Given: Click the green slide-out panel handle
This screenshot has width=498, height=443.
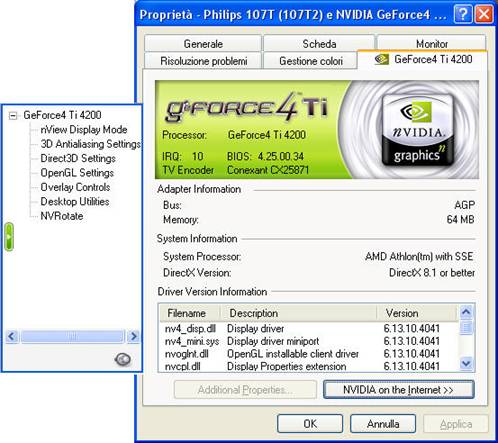Looking at the screenshot, I should [9, 237].
